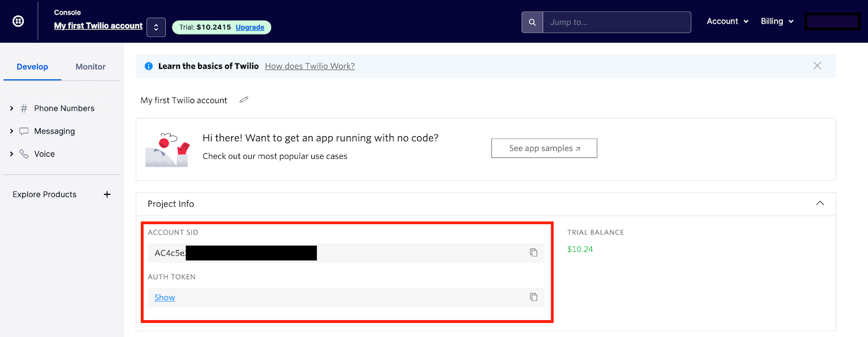
Task: Select the Develop tab
Action: 33,67
